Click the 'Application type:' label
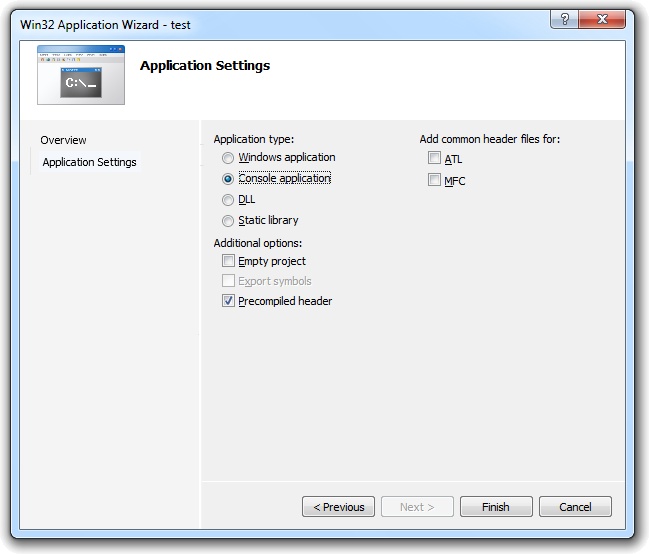 254,139
